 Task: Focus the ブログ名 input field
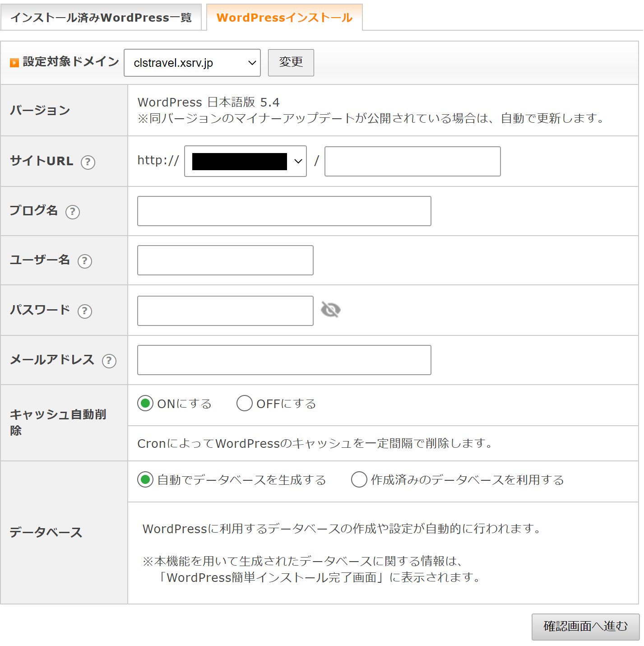coord(284,211)
